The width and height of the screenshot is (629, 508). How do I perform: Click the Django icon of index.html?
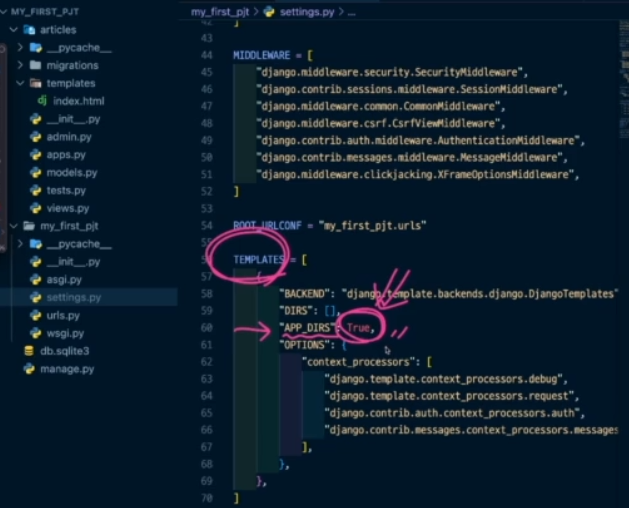tap(42, 100)
